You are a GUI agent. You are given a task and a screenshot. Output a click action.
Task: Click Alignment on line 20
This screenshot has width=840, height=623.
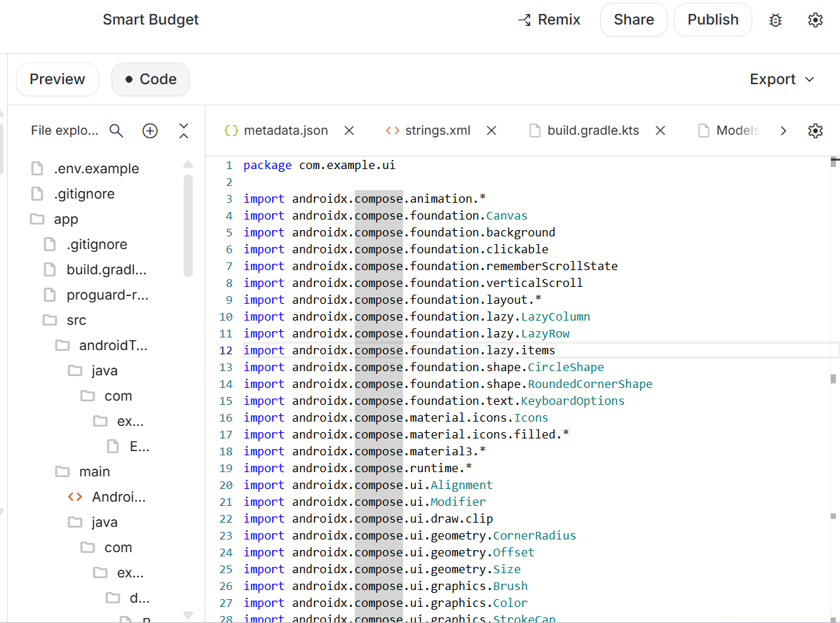(461, 485)
